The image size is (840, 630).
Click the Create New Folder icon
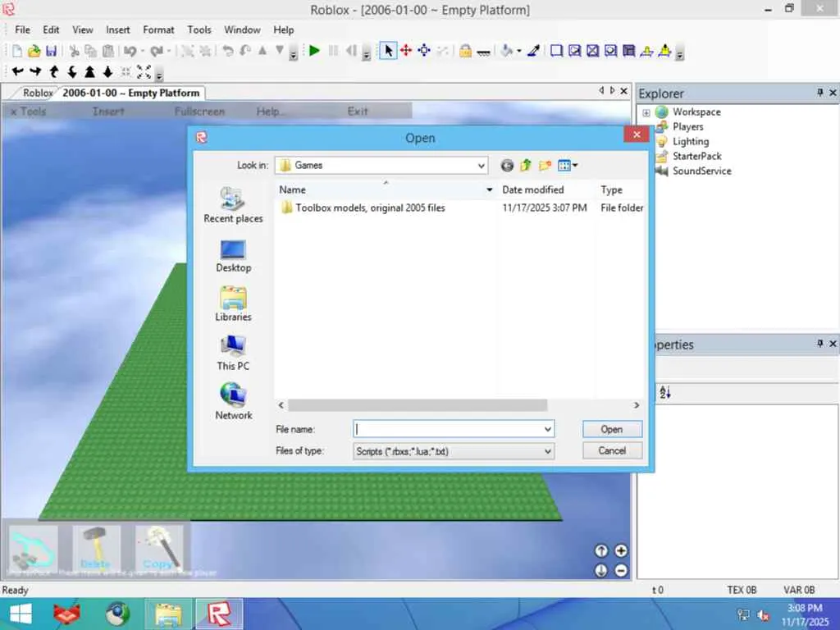[545, 166]
